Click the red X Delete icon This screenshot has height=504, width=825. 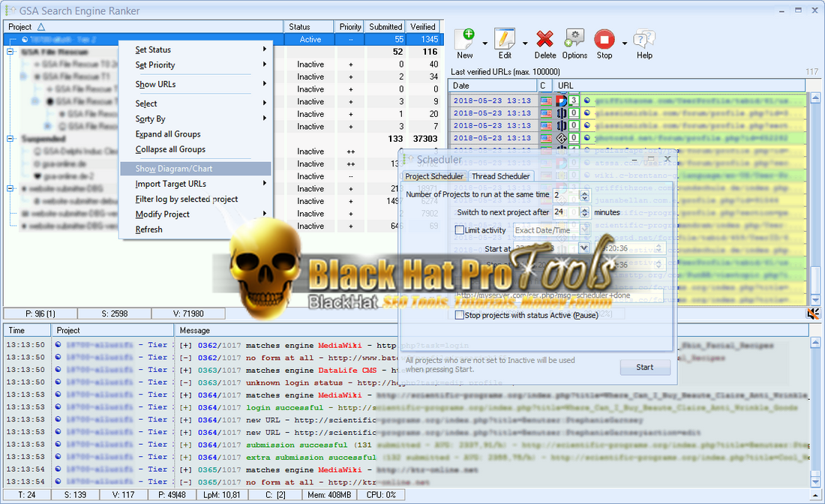coord(544,40)
